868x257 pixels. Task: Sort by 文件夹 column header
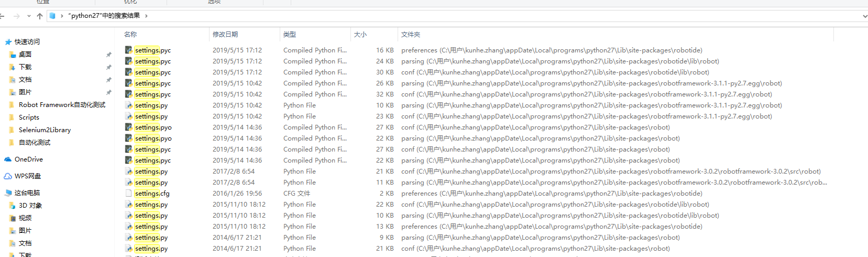click(x=411, y=35)
